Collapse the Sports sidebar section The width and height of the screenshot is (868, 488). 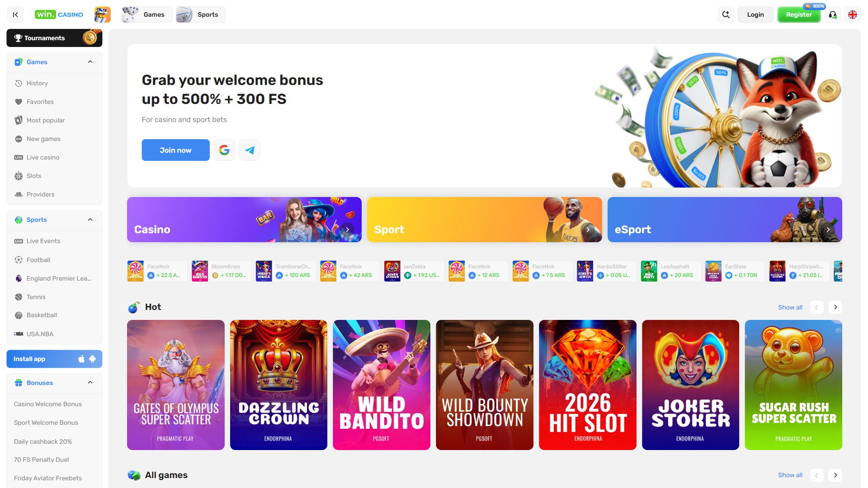90,220
